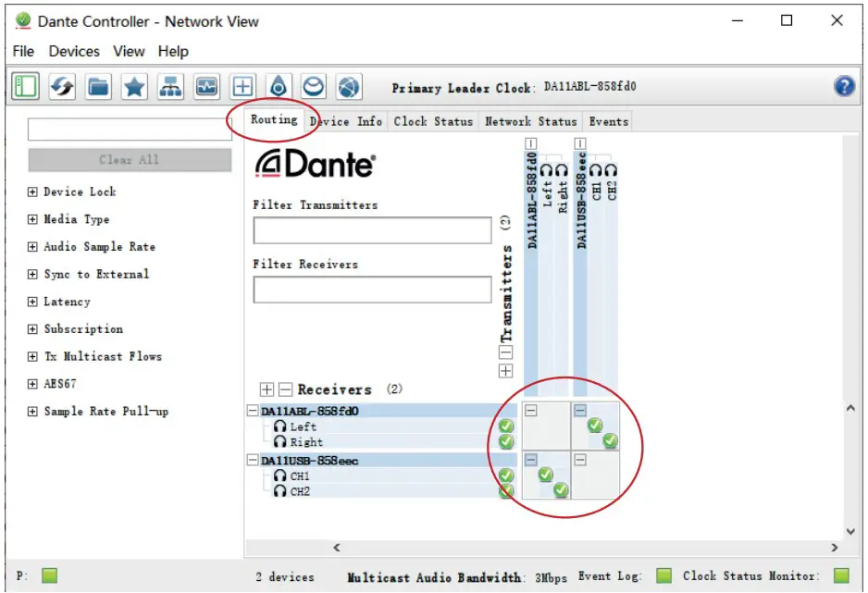This screenshot has width=868, height=593.
Task: Expand the AES67 filter
Action: [x=32, y=384]
